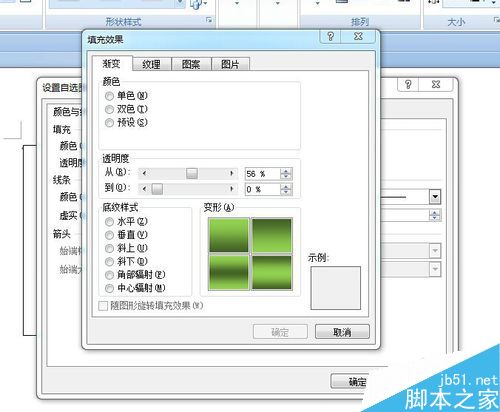This screenshot has height=412, width=500.
Task: Click right arrow of 从 transparency slider
Action: (x=231, y=173)
